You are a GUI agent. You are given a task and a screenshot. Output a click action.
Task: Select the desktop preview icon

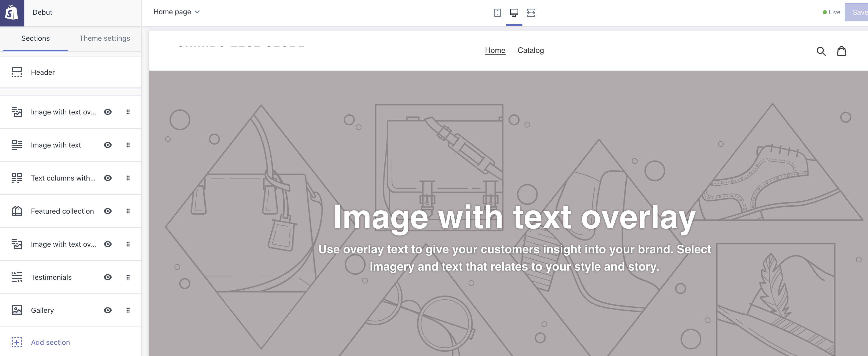point(514,12)
